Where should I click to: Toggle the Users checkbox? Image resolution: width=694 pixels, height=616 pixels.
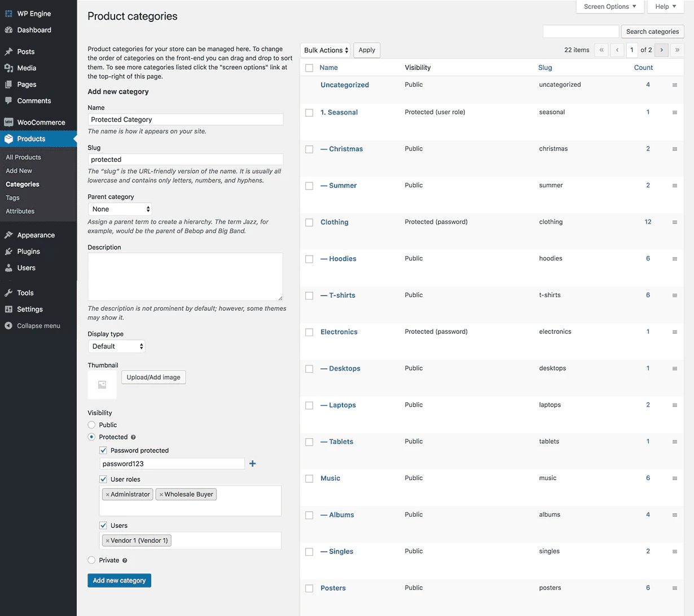103,525
